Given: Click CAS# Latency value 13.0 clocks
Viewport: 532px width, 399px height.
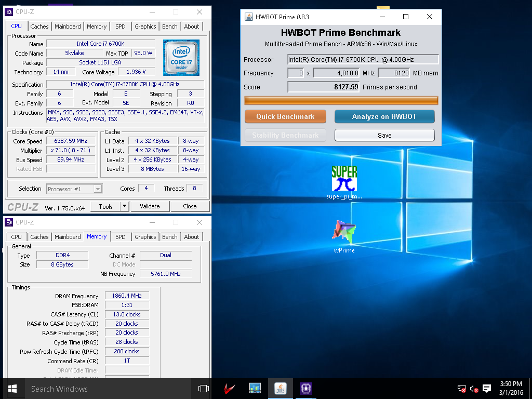Looking at the screenshot, I should coord(127,314).
